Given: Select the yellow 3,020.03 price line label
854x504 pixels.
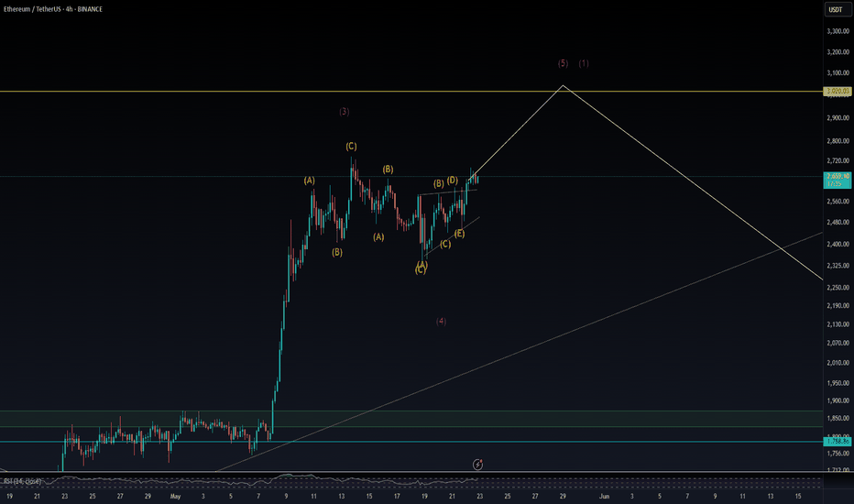Looking at the screenshot, I should point(838,91).
